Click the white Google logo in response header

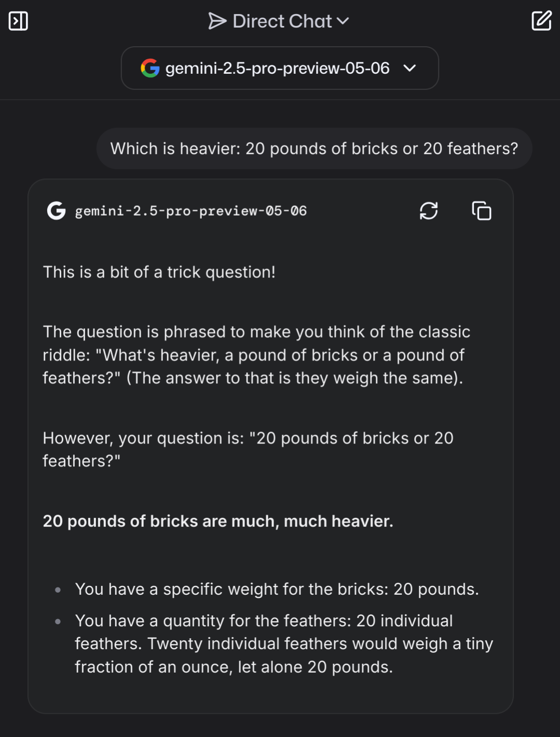56,211
